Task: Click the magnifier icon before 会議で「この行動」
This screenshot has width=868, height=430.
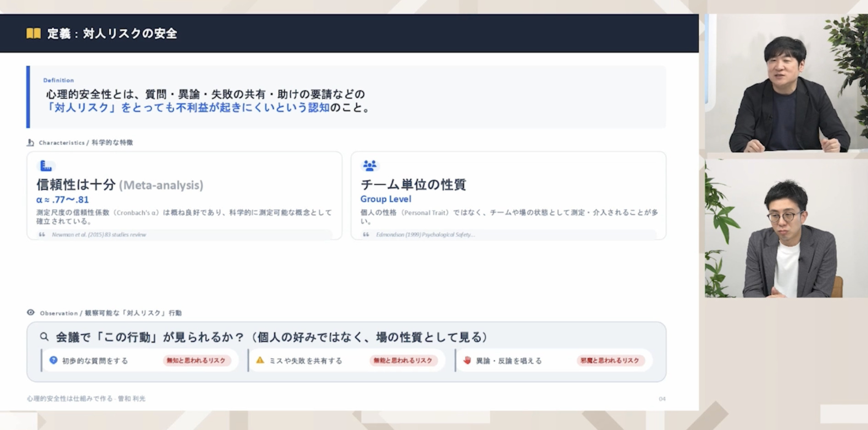Action: [44, 337]
